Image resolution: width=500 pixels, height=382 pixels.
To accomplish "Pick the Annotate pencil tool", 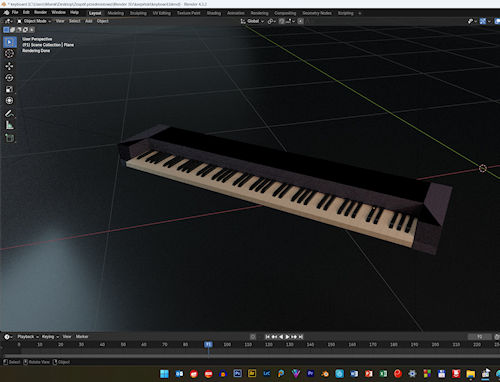I will click(9, 114).
